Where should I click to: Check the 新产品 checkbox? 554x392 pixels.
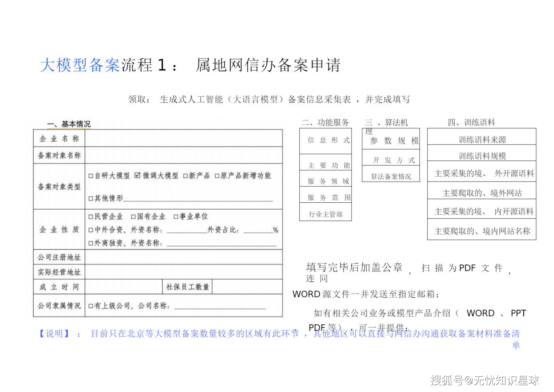(x=185, y=176)
